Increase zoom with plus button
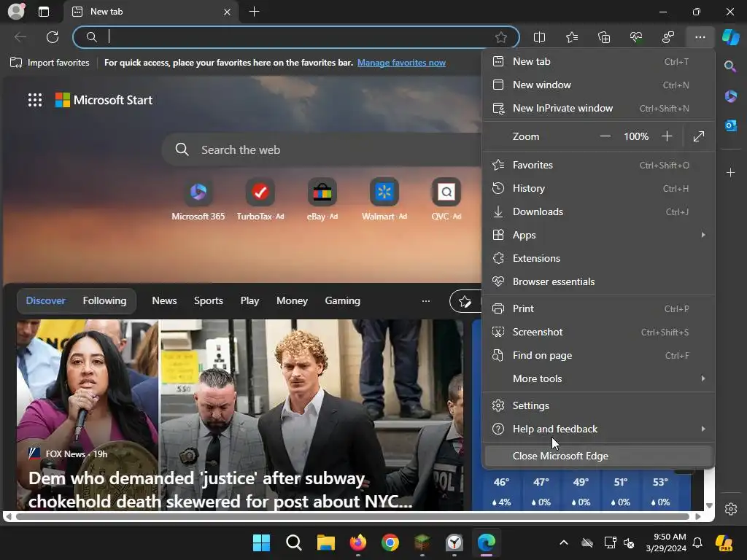This screenshot has width=747, height=560. [x=667, y=136]
